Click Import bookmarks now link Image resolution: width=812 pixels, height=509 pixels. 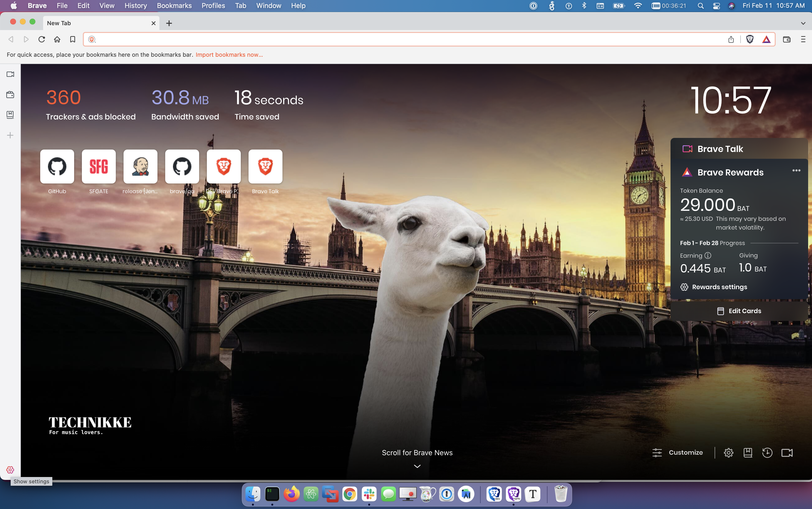click(x=229, y=55)
